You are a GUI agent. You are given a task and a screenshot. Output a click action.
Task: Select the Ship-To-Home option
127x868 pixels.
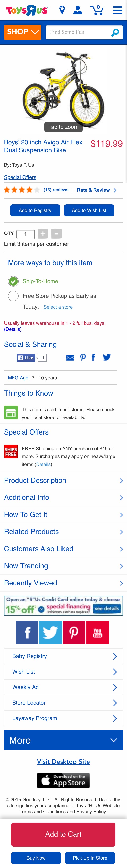[x=13, y=281]
